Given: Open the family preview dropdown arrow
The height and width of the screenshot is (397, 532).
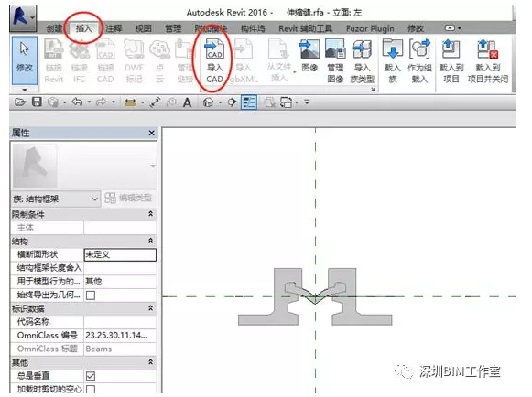Looking at the screenshot, I should click(x=153, y=166).
